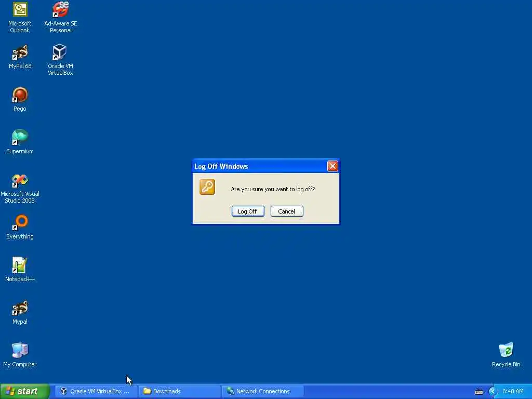Select the My Computer icon
This screenshot has height=399, width=532.
tap(20, 355)
